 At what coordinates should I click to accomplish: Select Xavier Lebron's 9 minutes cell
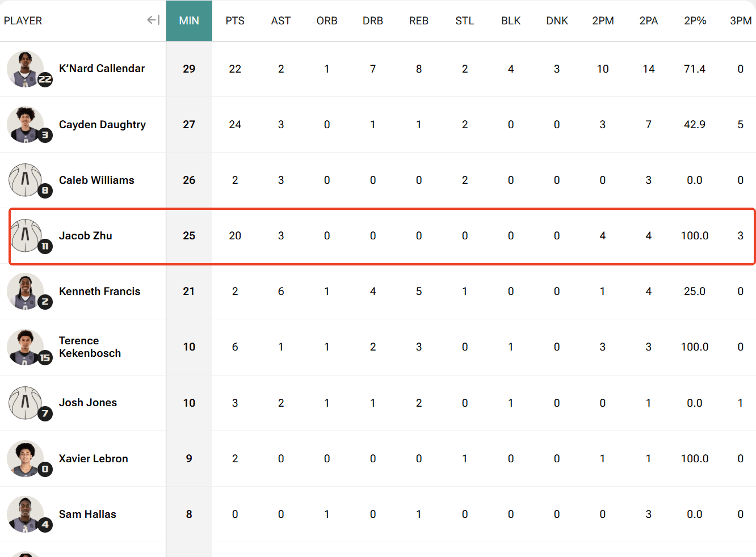pyautogui.click(x=189, y=458)
